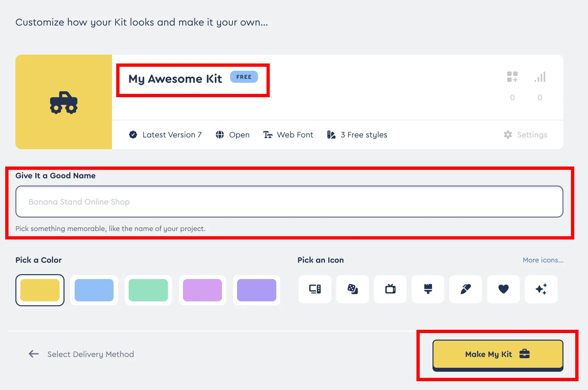This screenshot has width=588, height=390.
Task: Open the More icons link
Action: click(x=543, y=260)
